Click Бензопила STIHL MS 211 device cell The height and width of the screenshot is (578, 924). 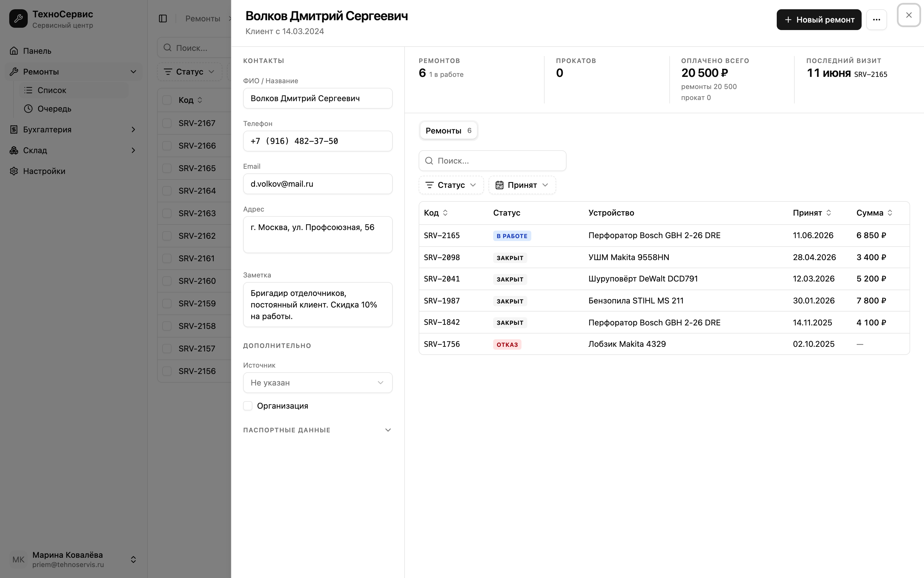(x=636, y=301)
